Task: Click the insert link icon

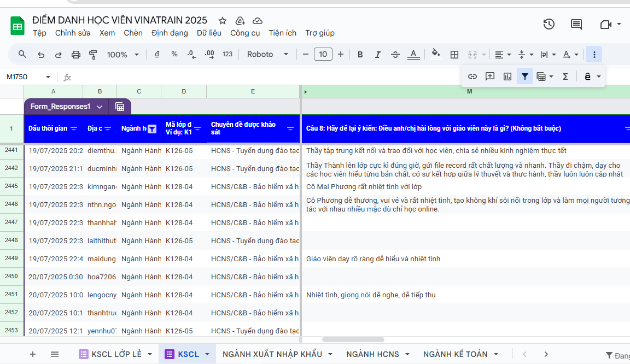Action: pos(472,77)
